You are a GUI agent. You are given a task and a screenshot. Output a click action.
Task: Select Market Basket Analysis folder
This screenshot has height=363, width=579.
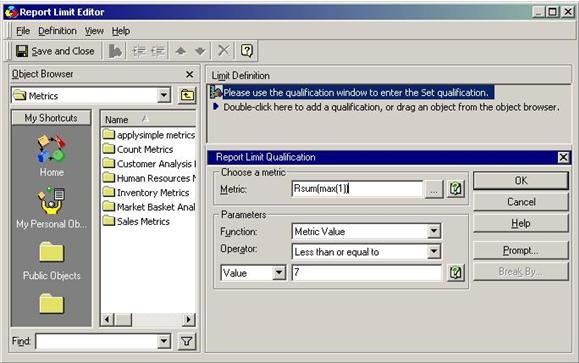click(x=149, y=207)
